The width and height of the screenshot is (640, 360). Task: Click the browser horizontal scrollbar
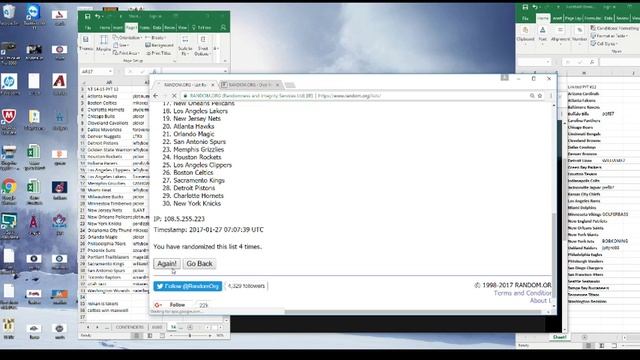pyautogui.click(x=412, y=312)
